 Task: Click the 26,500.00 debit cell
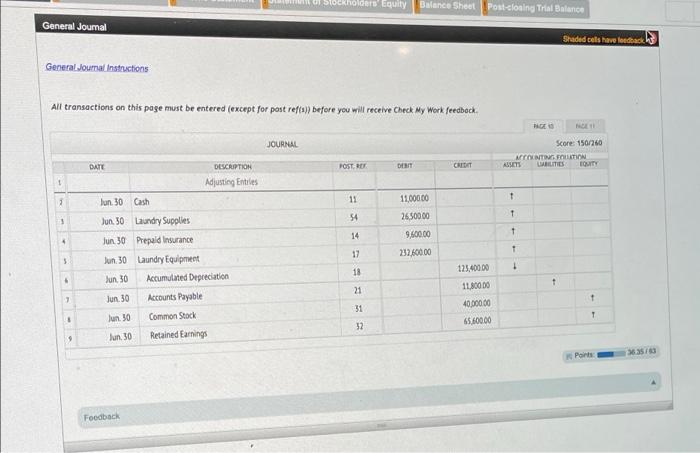(407, 216)
